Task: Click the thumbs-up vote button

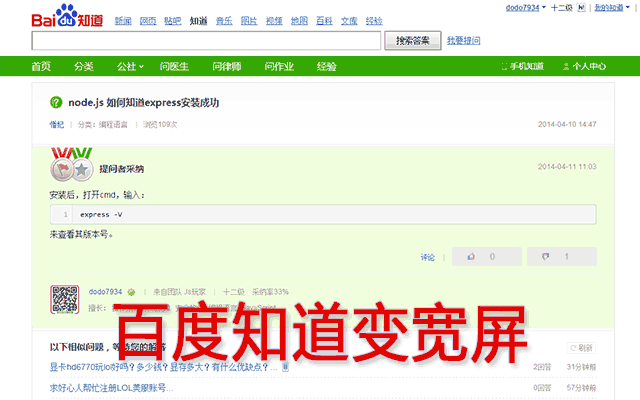Action: pos(487,257)
